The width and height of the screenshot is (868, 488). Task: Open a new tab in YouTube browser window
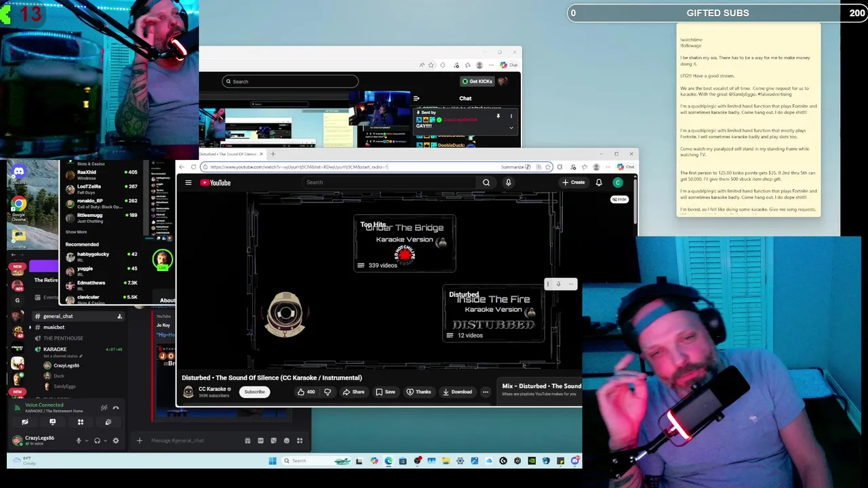pyautogui.click(x=273, y=154)
